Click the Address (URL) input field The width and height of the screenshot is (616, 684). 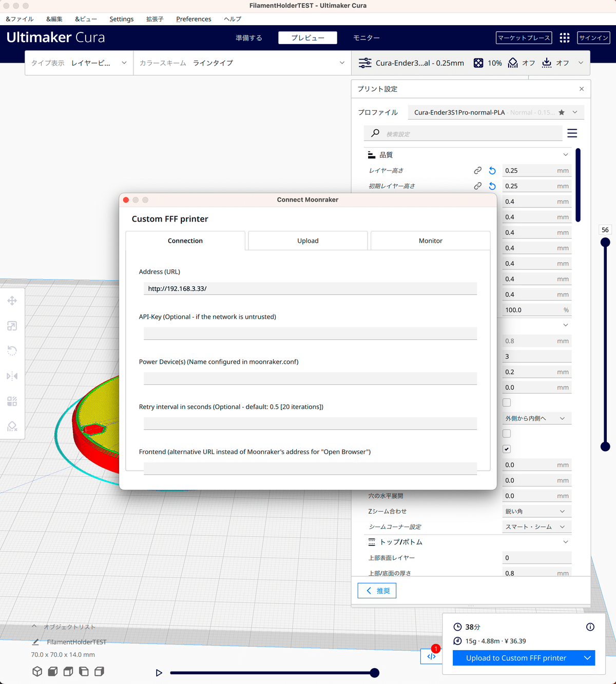pos(310,288)
